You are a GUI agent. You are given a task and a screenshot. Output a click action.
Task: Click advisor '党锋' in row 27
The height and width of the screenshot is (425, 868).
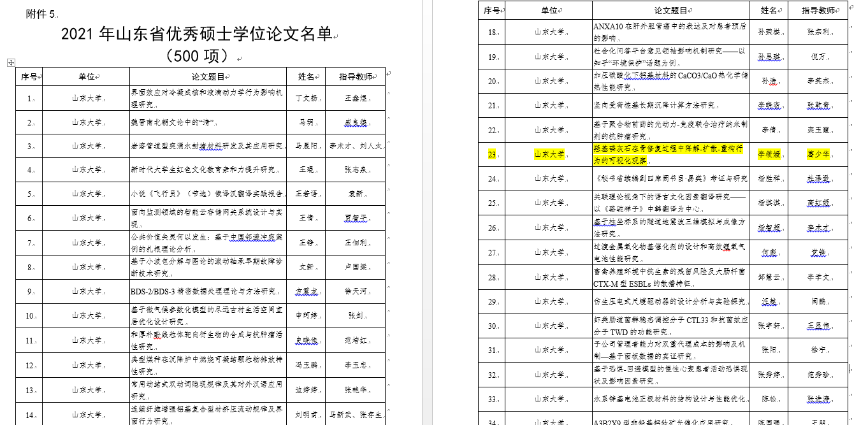click(x=819, y=252)
